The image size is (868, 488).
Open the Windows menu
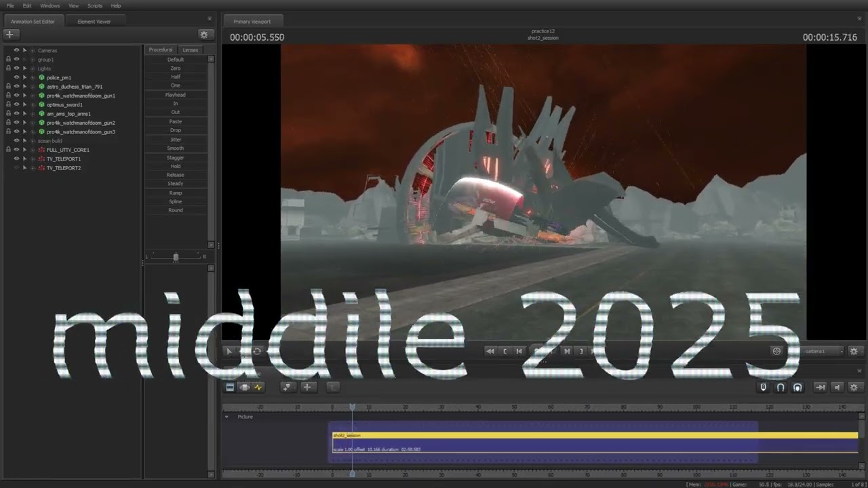click(x=50, y=5)
